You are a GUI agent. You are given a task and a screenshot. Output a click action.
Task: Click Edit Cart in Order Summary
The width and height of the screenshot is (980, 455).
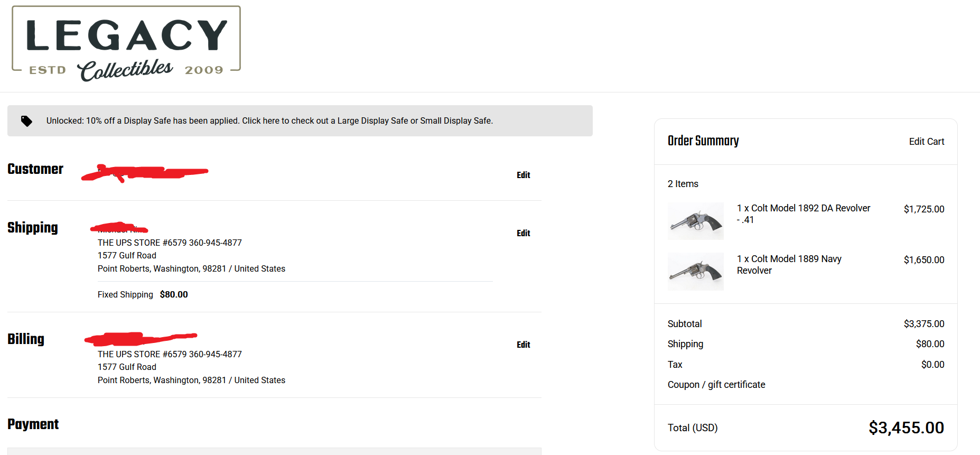926,142
